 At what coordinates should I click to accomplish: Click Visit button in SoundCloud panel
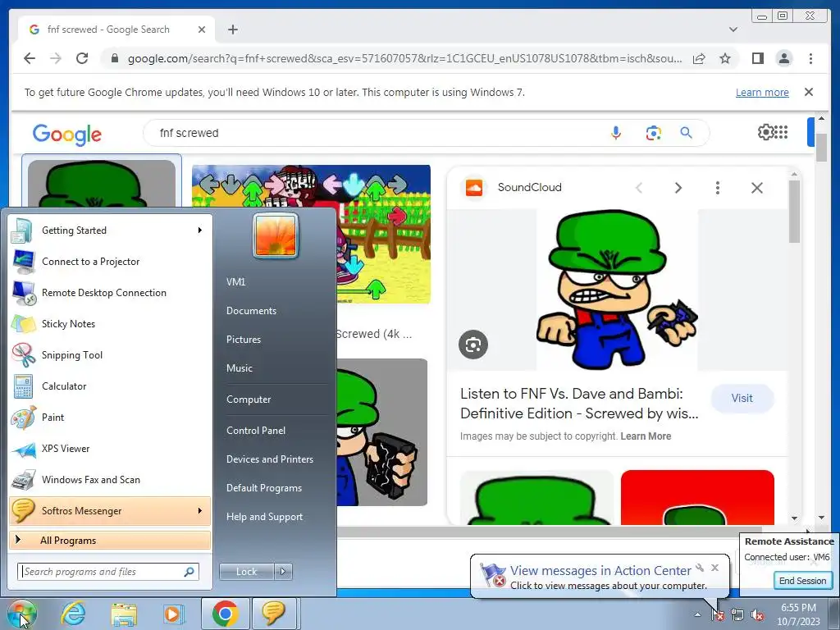[742, 398]
